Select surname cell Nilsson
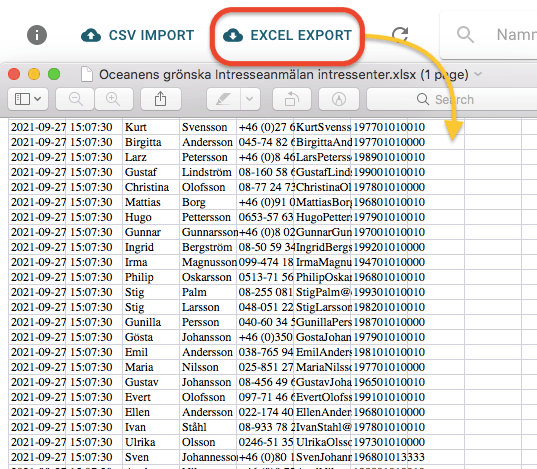The width and height of the screenshot is (537, 469). click(208, 367)
